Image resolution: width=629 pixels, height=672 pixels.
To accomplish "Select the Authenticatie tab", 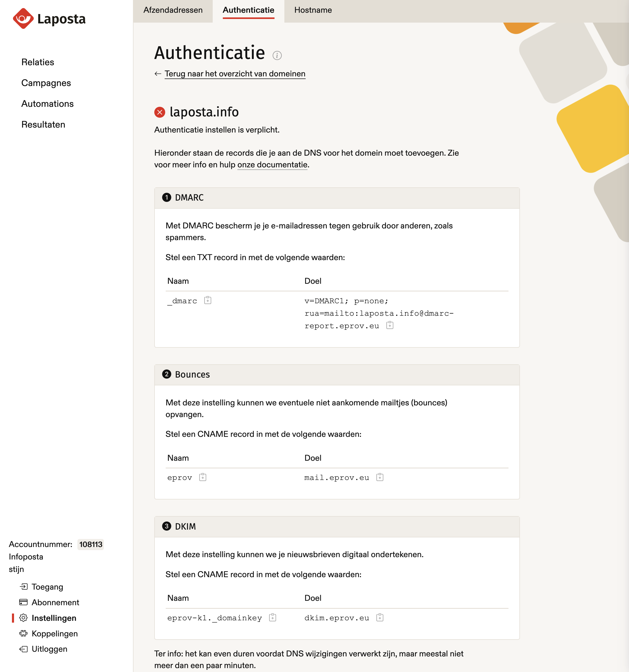I will (x=248, y=10).
